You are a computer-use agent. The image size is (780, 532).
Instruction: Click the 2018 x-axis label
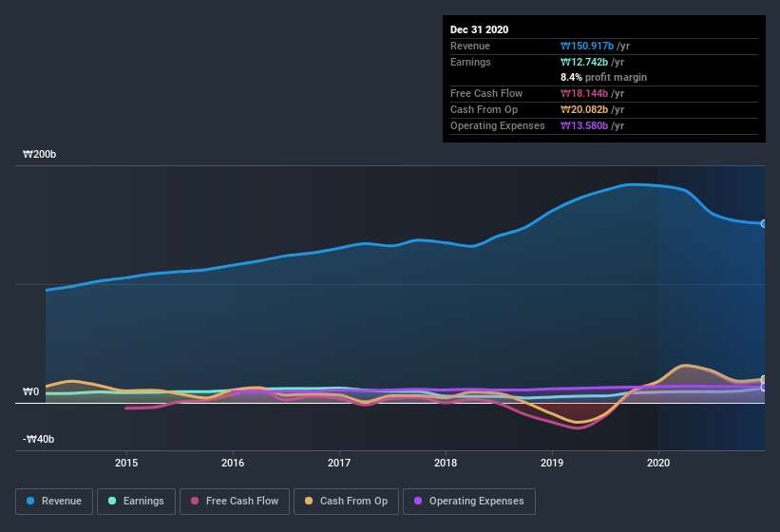click(x=446, y=463)
